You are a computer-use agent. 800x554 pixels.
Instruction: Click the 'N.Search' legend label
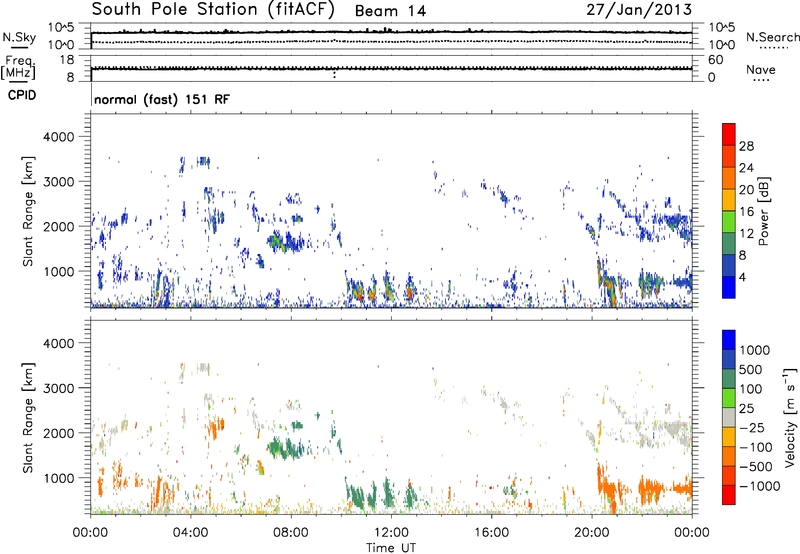point(773,37)
